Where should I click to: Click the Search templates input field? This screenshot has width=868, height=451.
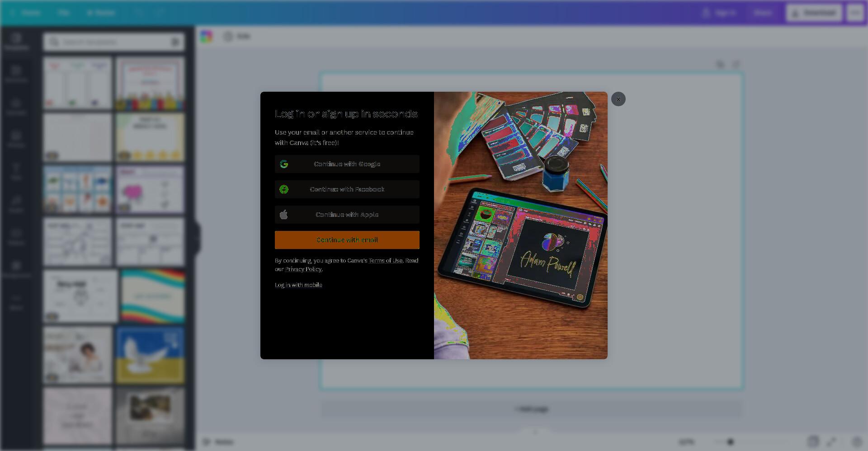tap(114, 42)
